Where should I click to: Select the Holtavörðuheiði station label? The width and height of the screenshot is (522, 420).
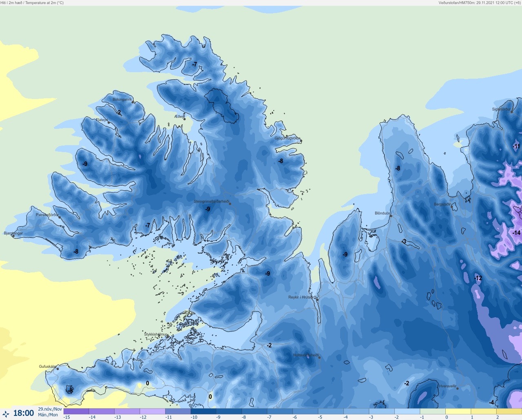tap(306, 355)
